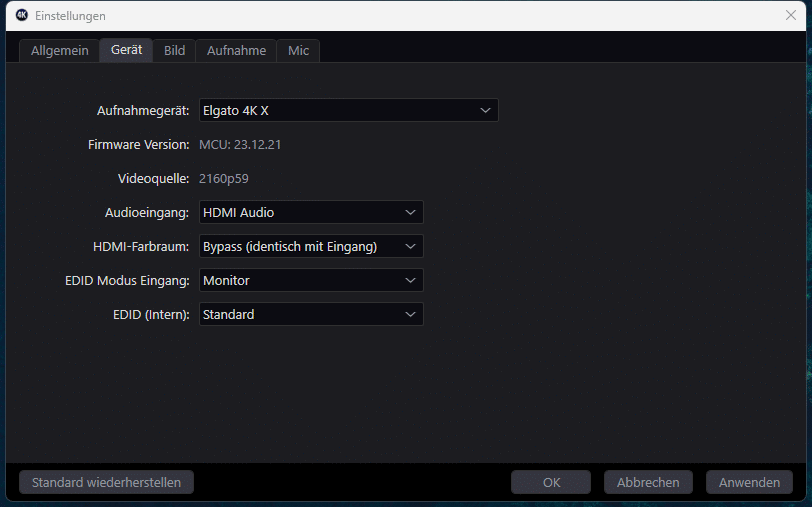Expand the Audioeingang dropdown showing HDMI Audio
This screenshot has height=507, width=812.
click(x=311, y=212)
